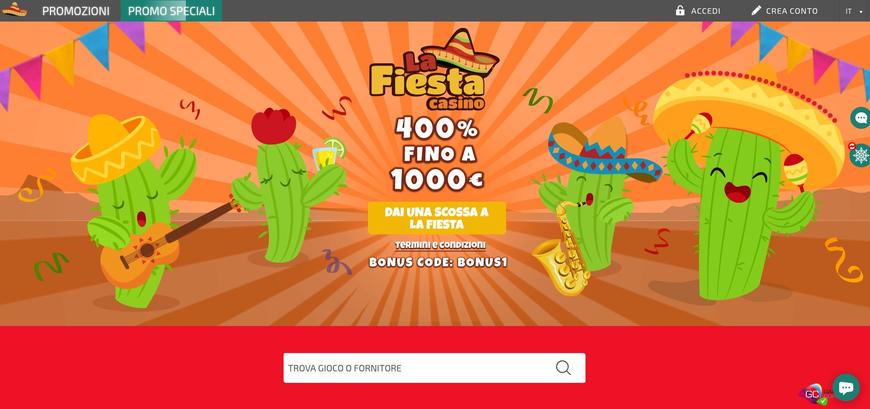Click the sombrero home logo in the navbar
Image resolution: width=870 pixels, height=409 pixels.
tap(14, 9)
